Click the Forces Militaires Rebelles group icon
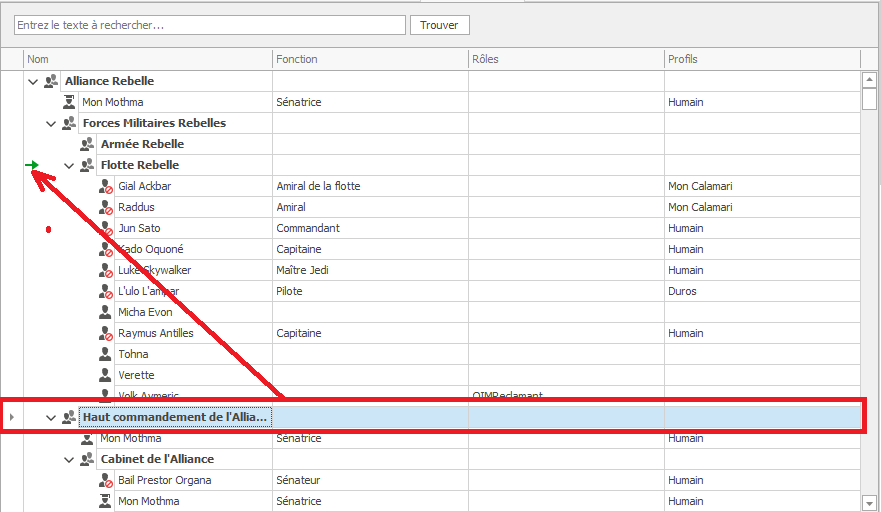The width and height of the screenshot is (881, 512). [x=69, y=123]
